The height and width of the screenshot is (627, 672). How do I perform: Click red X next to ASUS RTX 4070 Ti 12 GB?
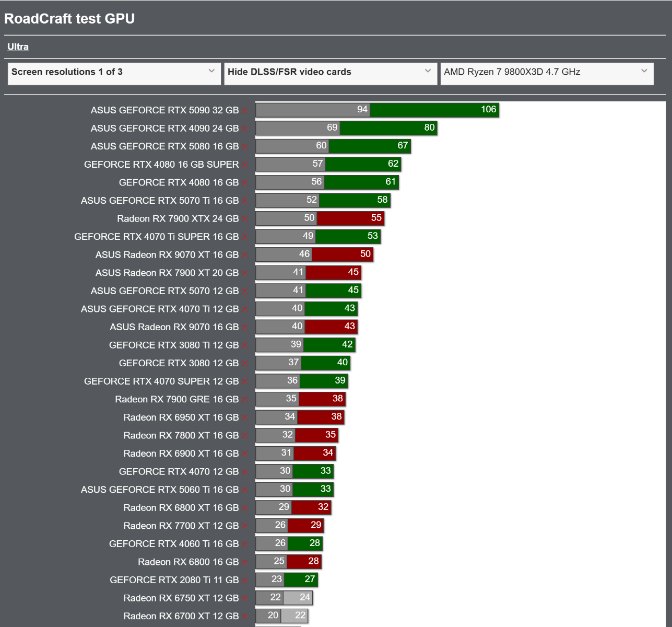click(244, 310)
